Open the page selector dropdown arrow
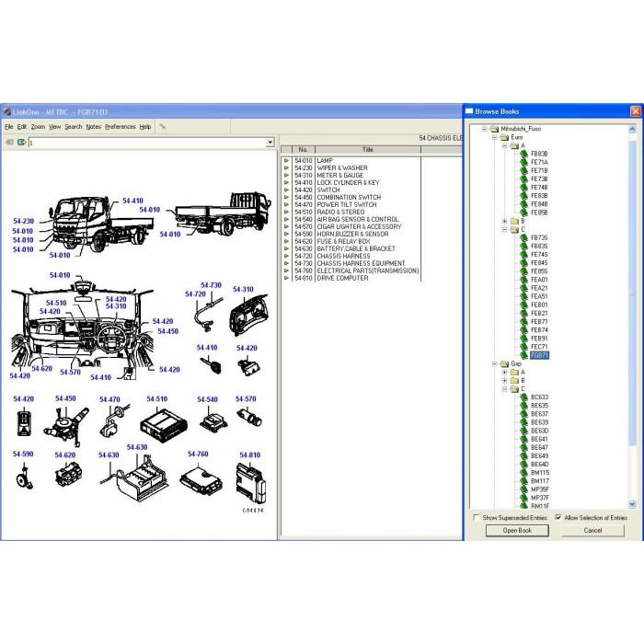 [270, 143]
